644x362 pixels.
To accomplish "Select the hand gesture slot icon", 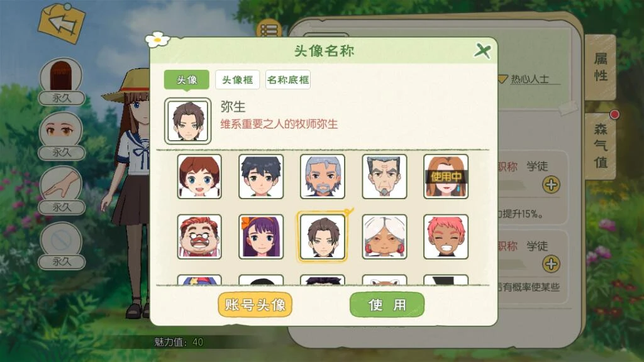I will click(61, 184).
